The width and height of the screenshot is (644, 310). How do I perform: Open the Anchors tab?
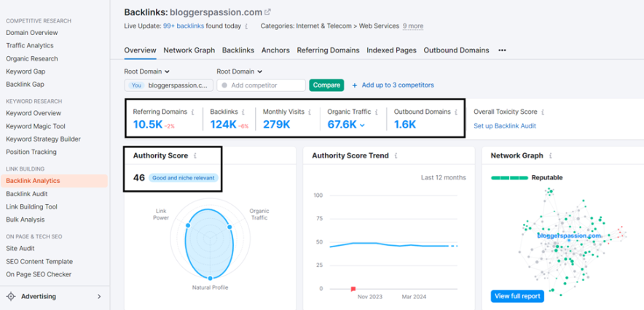(x=275, y=50)
